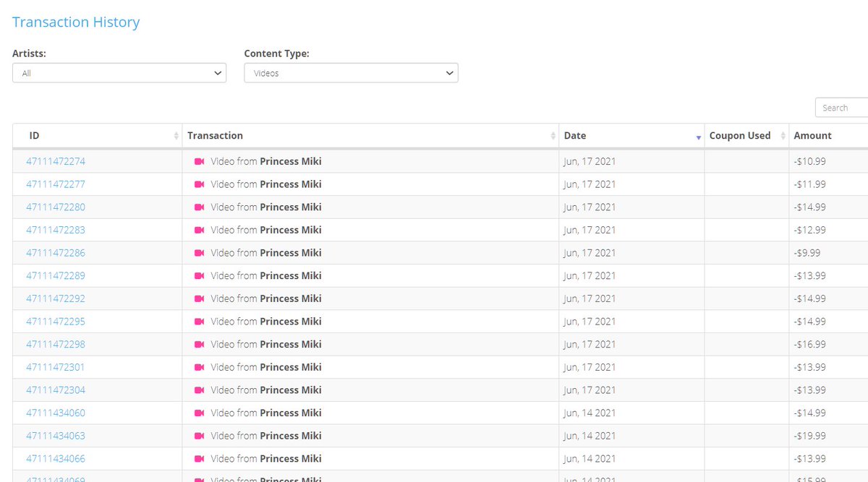The height and width of the screenshot is (482, 868).
Task: Click video camera icon in row 47111472274
Action: click(200, 161)
